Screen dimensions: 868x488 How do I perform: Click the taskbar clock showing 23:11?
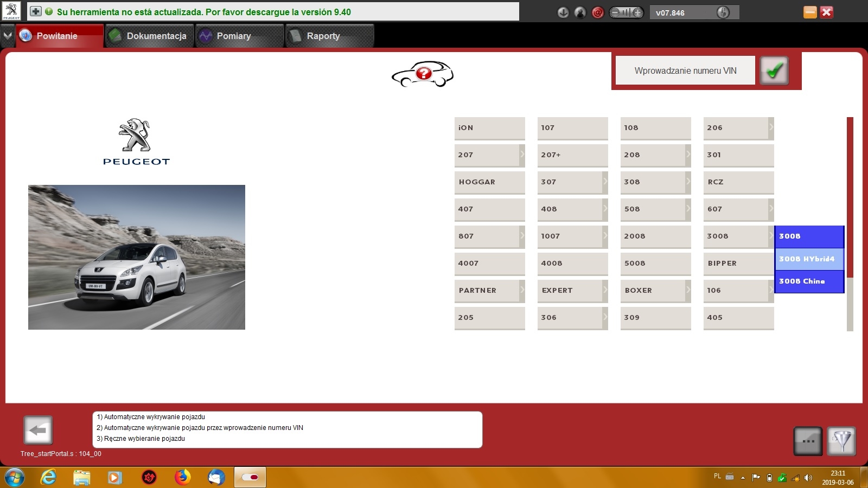click(838, 478)
